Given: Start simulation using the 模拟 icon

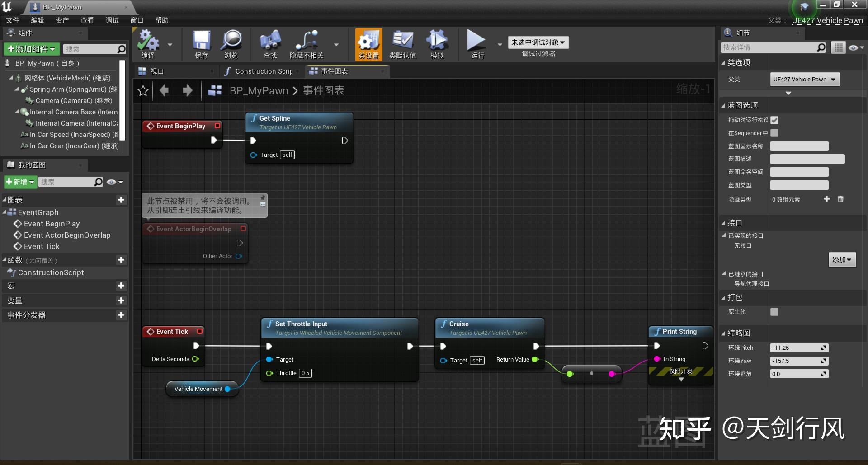Looking at the screenshot, I should tap(436, 44).
